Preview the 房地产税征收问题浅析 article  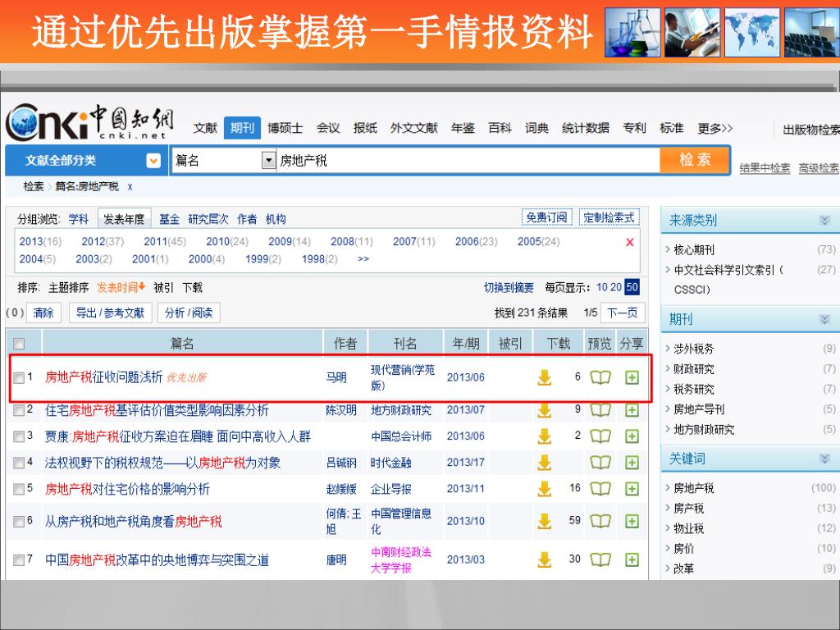pyautogui.click(x=600, y=377)
